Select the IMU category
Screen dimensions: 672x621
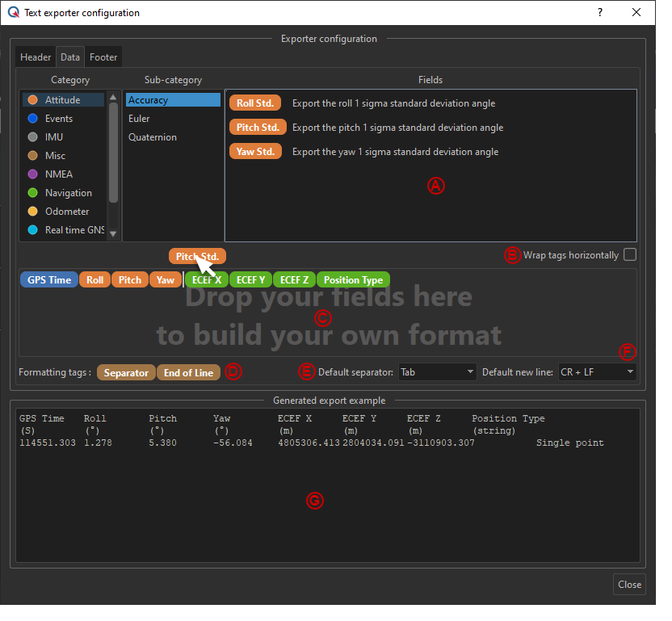click(x=54, y=137)
